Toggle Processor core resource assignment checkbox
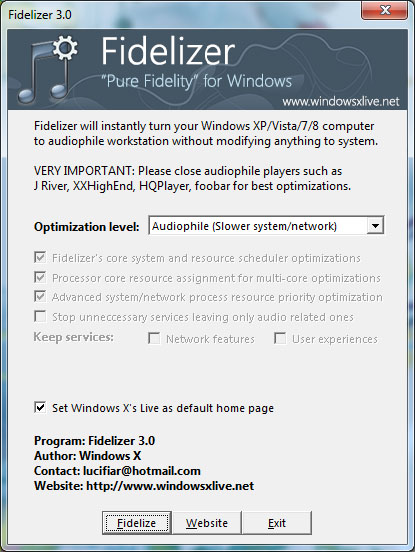Viewport: 415px width, 552px height. click(40, 277)
